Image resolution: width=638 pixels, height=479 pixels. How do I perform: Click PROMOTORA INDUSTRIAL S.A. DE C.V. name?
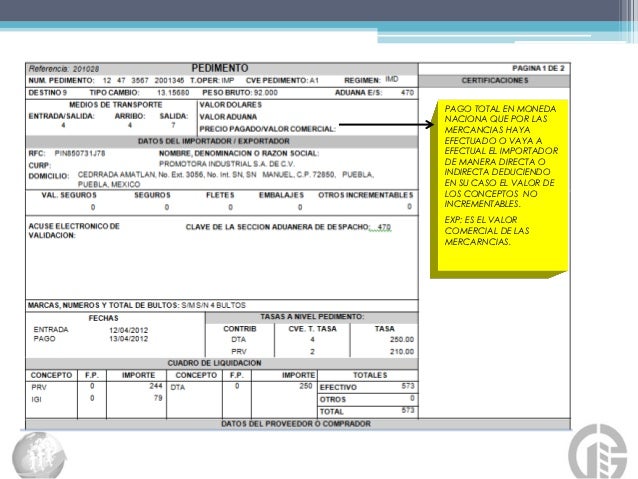pos(227,164)
